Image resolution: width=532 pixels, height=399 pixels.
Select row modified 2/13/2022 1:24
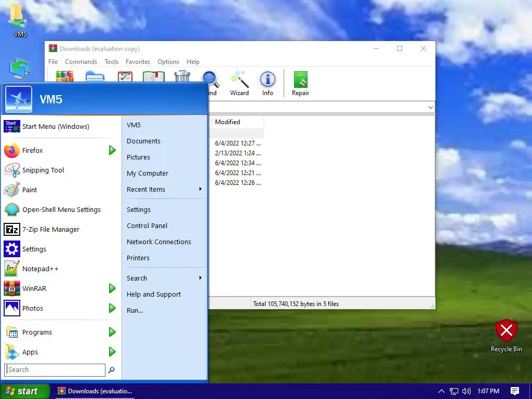[238, 153]
